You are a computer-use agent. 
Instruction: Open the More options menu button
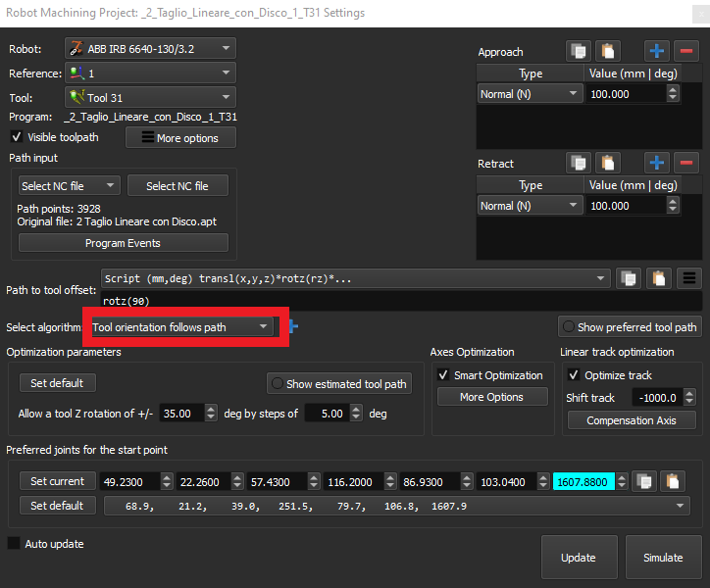pos(180,138)
